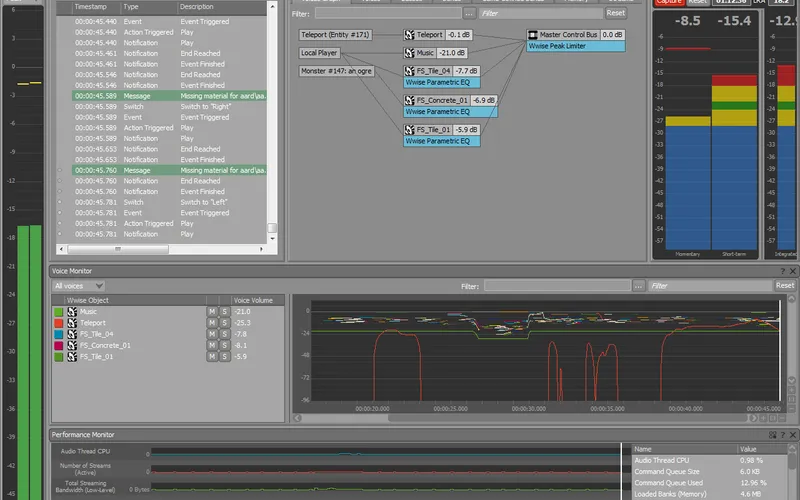
Task: Mute the Music voice
Action: tap(211, 312)
